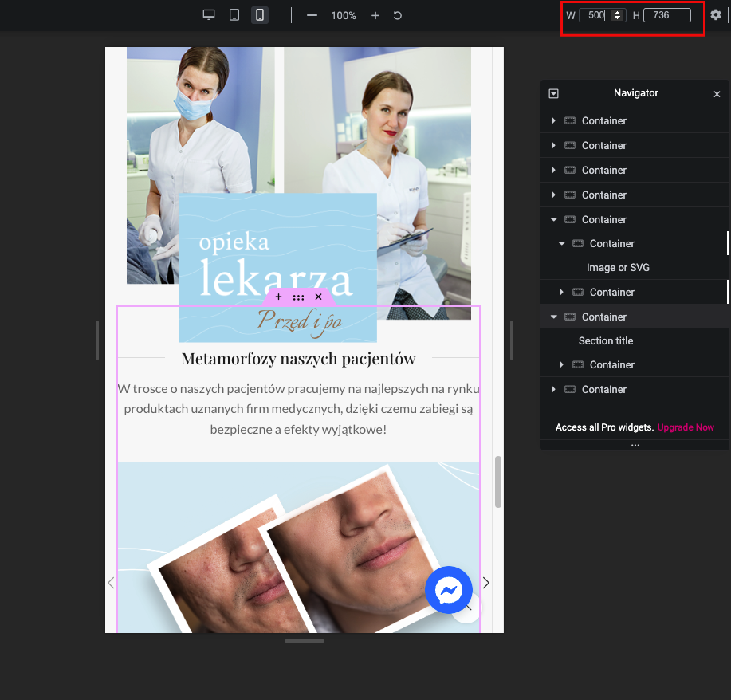731x700 pixels.
Task: Zoom in with the plus button
Action: coord(375,15)
